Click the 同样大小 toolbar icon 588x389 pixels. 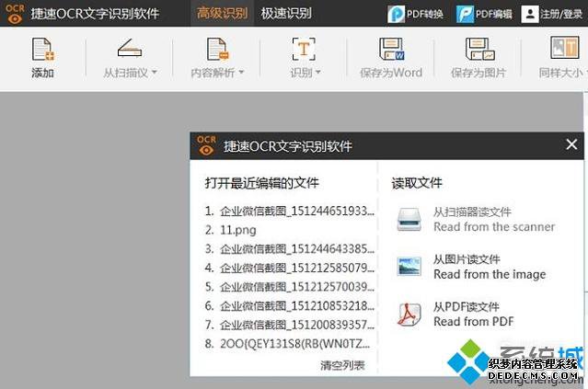564,47
